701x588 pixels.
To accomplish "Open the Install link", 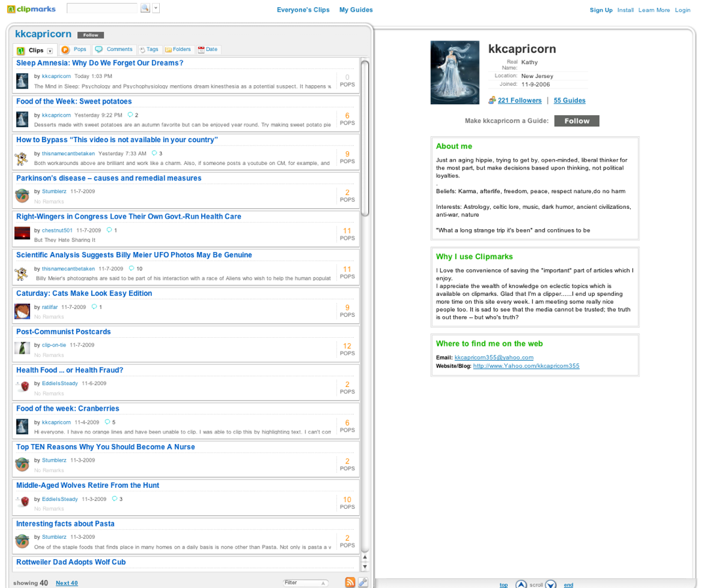I will [x=626, y=10].
